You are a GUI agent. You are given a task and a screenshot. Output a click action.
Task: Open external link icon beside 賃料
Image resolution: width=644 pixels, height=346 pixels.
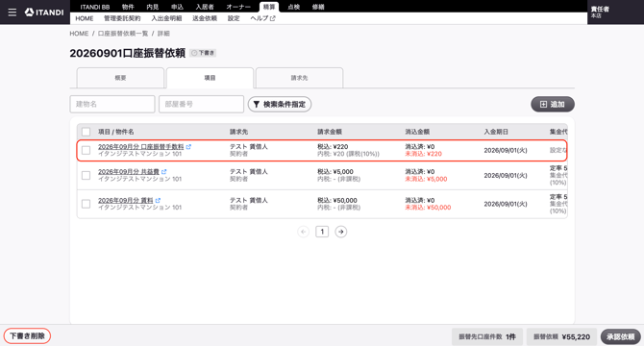click(x=159, y=200)
